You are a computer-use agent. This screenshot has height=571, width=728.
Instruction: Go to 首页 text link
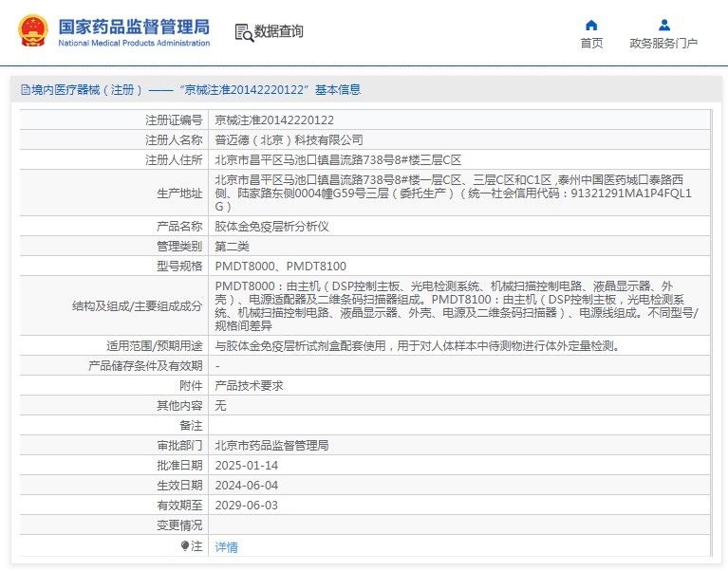tap(591, 43)
